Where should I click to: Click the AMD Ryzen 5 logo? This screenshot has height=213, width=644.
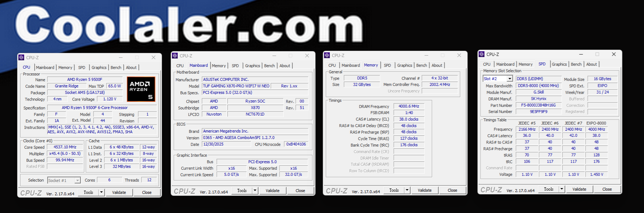(141, 89)
